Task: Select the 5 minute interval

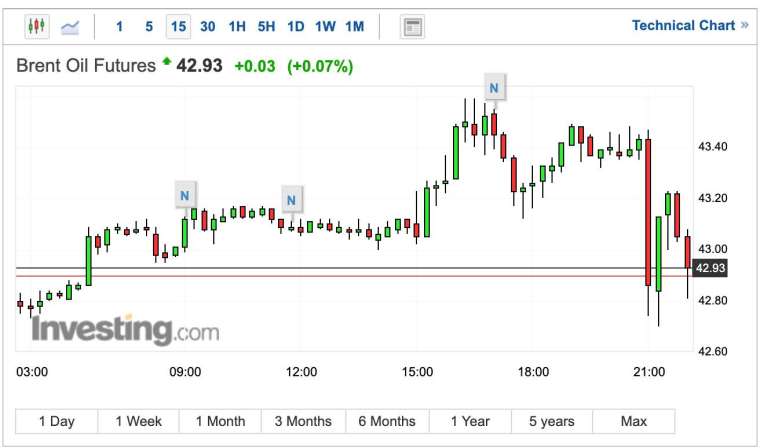Action: (x=149, y=26)
